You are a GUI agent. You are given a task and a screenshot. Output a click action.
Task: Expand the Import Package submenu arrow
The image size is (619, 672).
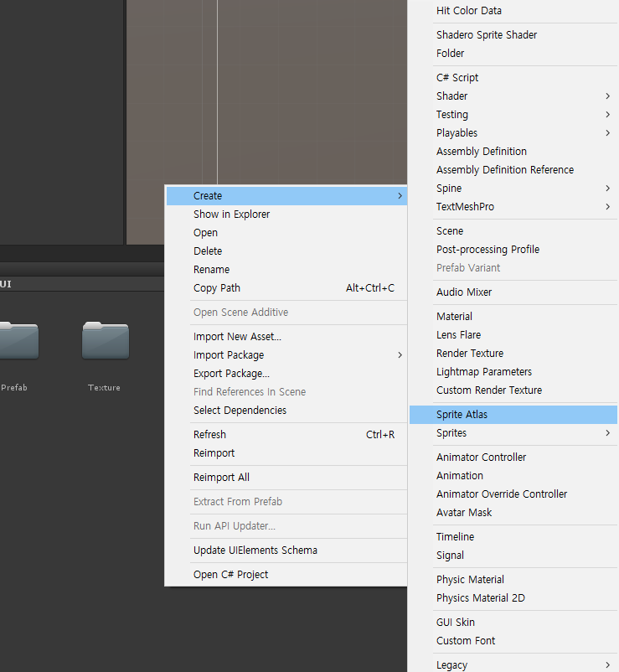(x=400, y=355)
